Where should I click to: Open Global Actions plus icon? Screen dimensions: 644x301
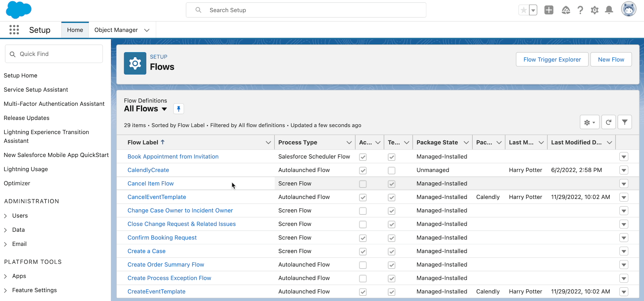549,10
